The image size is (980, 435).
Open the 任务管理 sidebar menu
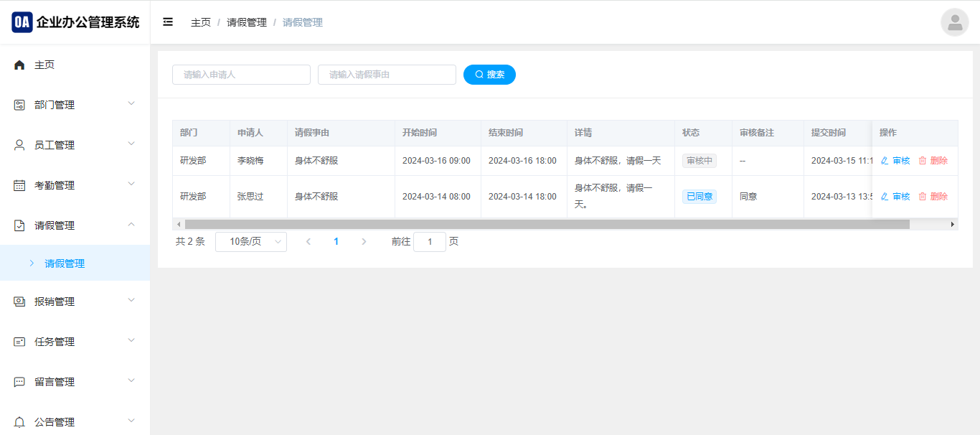tap(55, 342)
